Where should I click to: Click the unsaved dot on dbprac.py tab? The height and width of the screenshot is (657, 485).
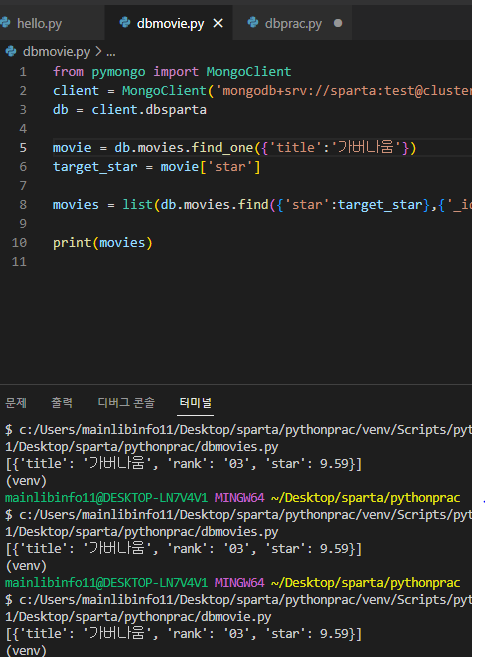(x=338, y=23)
